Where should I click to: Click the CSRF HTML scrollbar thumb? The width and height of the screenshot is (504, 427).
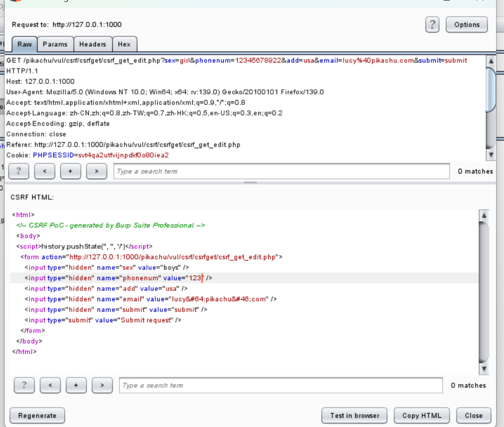point(484,292)
